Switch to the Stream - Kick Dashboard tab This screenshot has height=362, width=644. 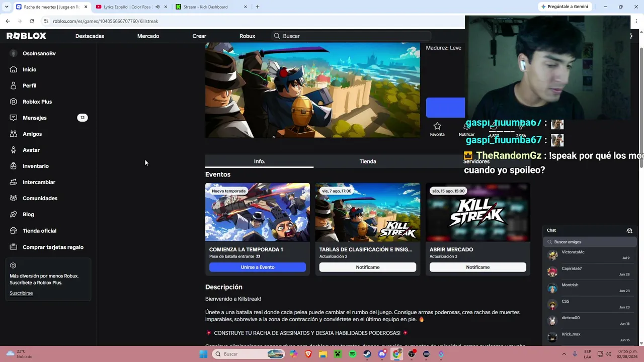(x=205, y=7)
